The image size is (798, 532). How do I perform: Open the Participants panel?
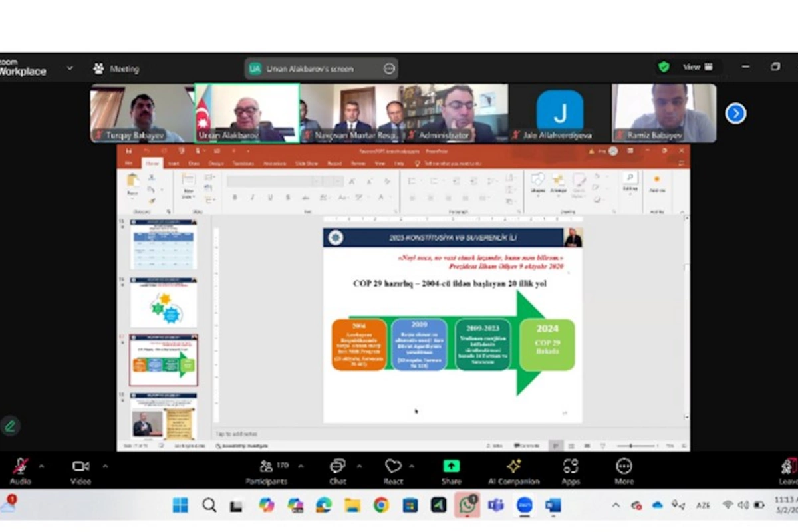click(x=267, y=471)
